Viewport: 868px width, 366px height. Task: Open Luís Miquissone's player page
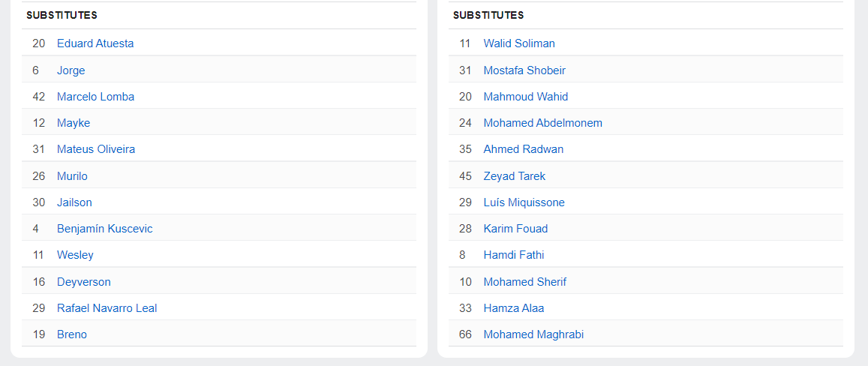tap(524, 202)
